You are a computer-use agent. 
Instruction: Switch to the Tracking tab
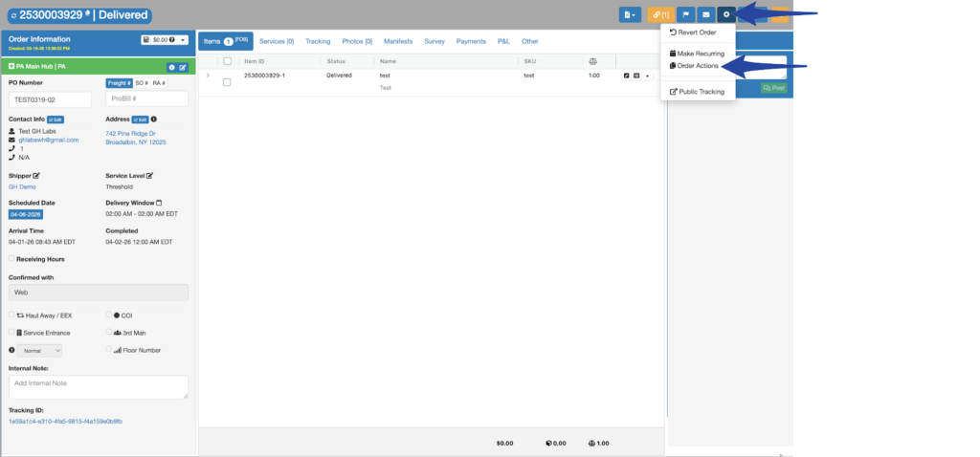(318, 41)
